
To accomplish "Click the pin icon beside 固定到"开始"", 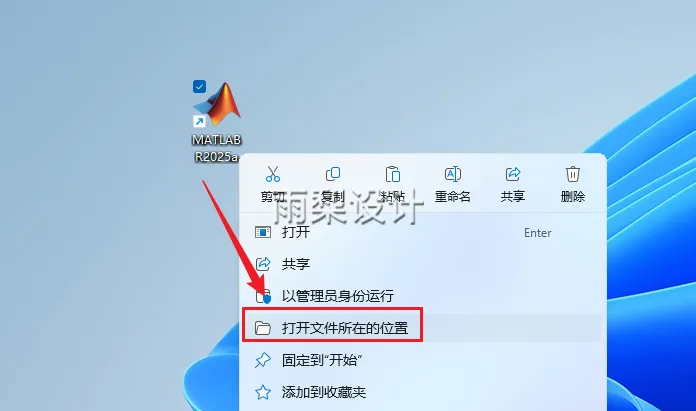I will (x=263, y=360).
